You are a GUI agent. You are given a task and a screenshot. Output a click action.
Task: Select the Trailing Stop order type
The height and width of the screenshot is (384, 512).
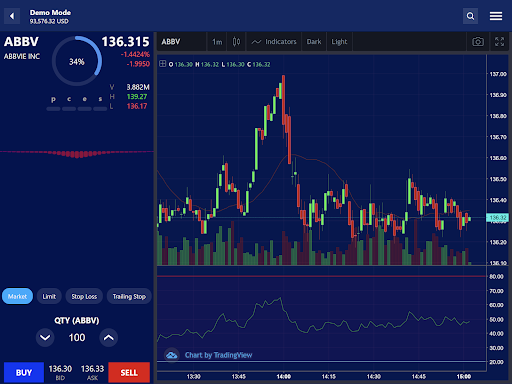pyautogui.click(x=129, y=296)
